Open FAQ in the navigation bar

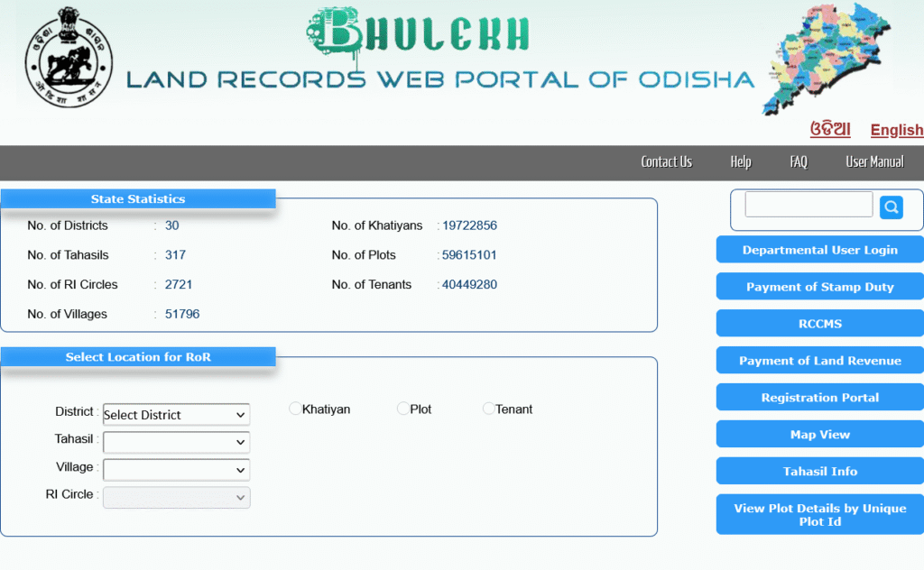(799, 162)
